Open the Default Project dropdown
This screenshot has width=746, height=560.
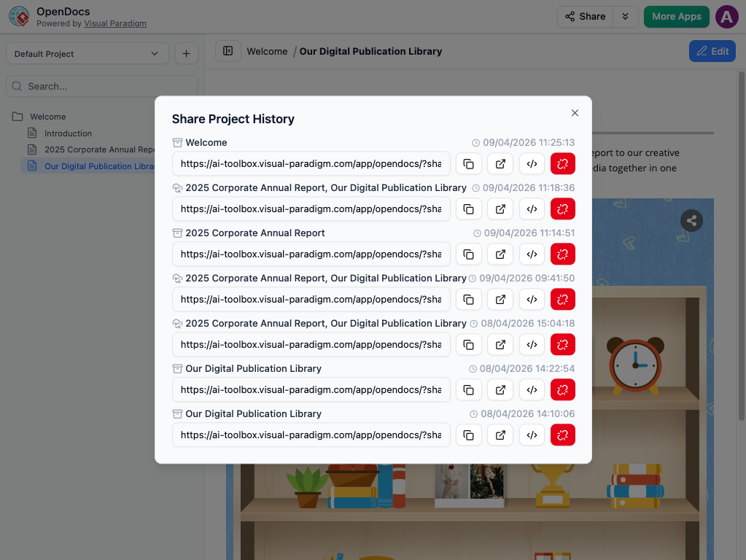pyautogui.click(x=87, y=54)
